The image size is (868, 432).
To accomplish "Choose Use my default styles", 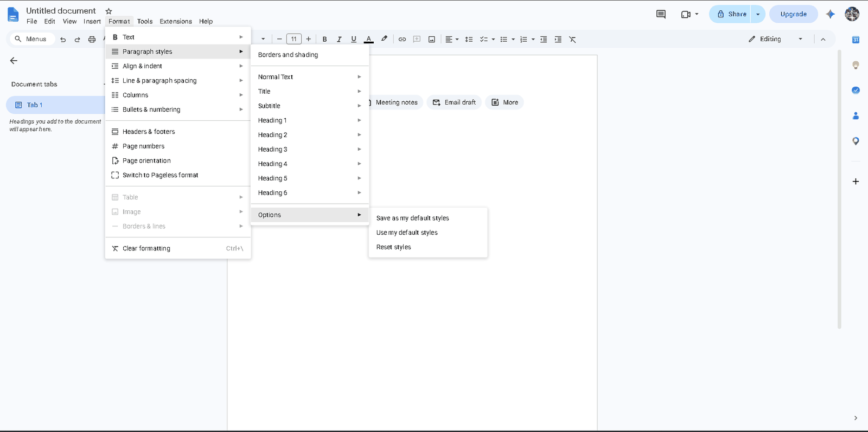I will (x=428, y=233).
